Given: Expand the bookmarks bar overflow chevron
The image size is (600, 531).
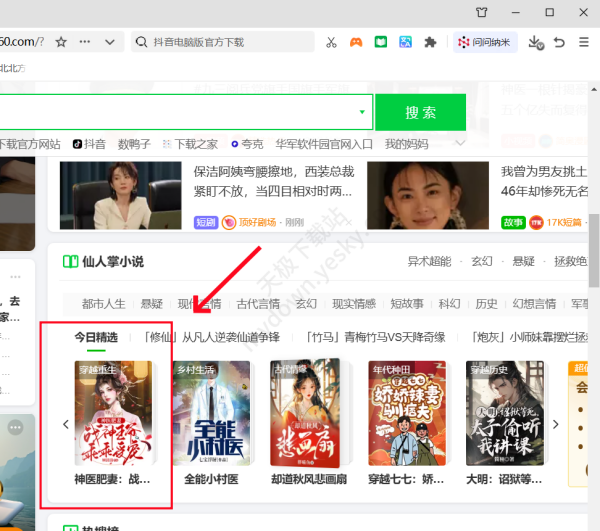Looking at the screenshot, I should click(x=461, y=143).
